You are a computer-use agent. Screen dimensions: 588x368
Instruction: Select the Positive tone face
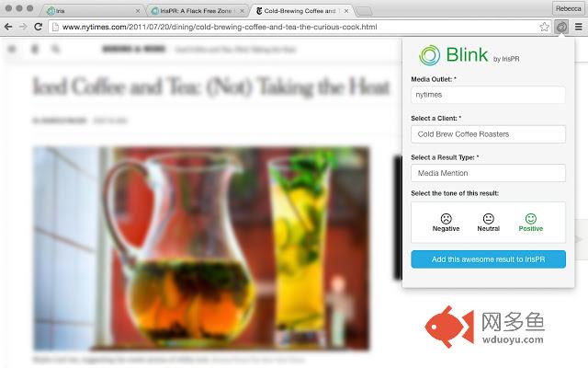pos(531,223)
